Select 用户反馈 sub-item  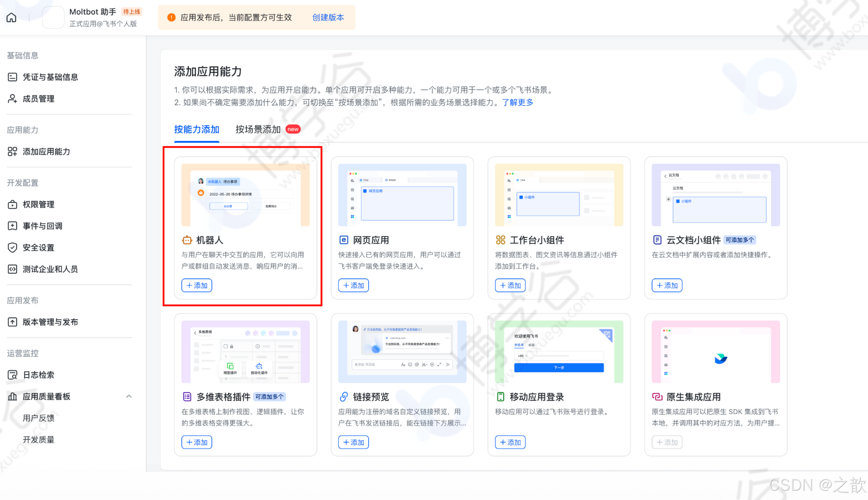38,418
